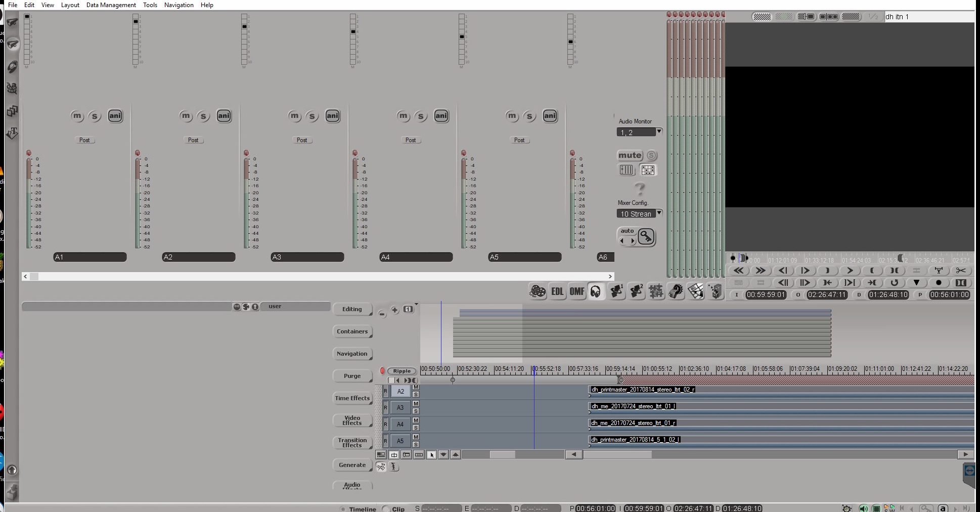The width and height of the screenshot is (980, 512).
Task: Click the weightlifter icon in transport panel
Action: pos(939,271)
